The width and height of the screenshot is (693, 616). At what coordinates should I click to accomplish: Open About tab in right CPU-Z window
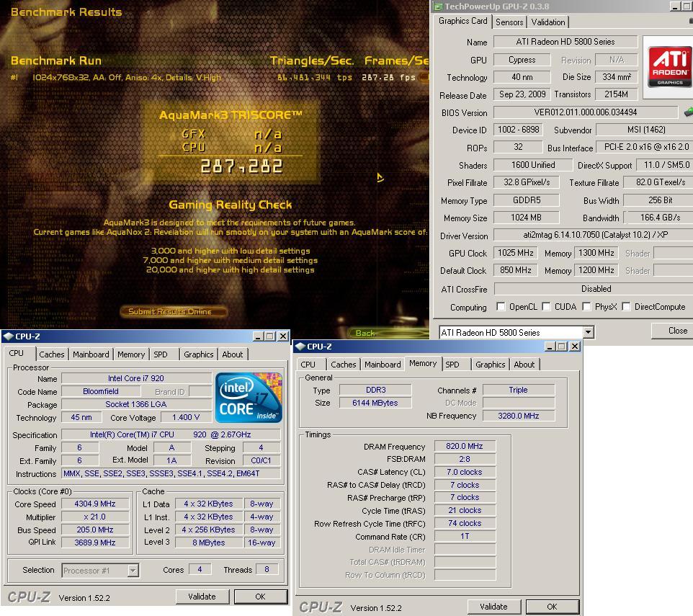524,365
